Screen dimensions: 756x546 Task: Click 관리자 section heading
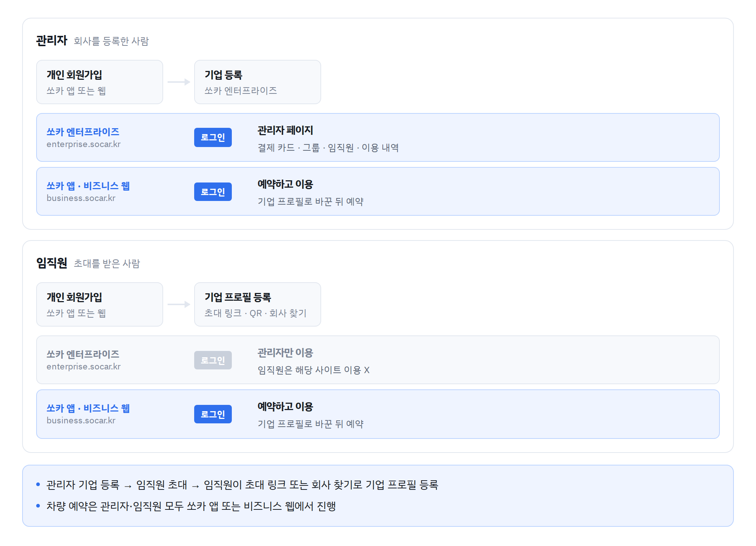click(x=52, y=40)
